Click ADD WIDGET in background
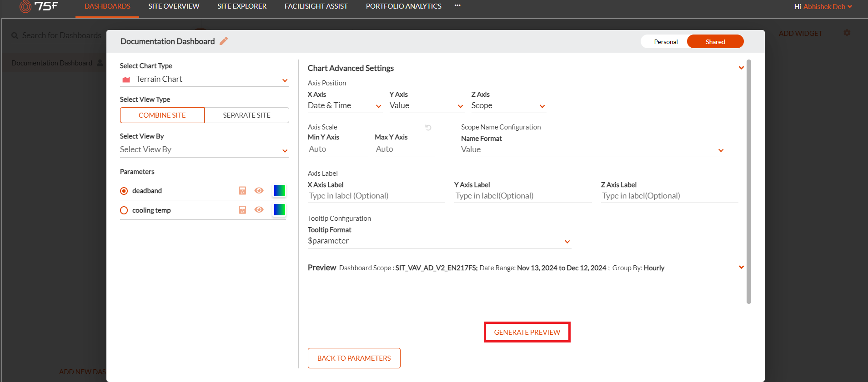868x382 pixels. [800, 34]
